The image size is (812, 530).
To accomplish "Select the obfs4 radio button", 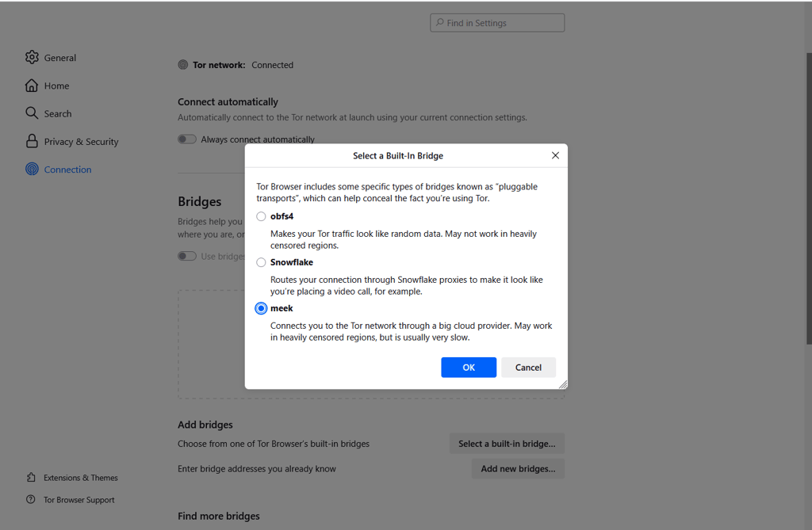I will click(x=261, y=216).
